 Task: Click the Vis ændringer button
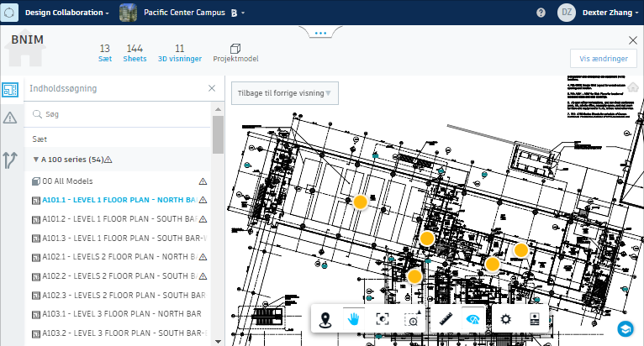(x=604, y=58)
